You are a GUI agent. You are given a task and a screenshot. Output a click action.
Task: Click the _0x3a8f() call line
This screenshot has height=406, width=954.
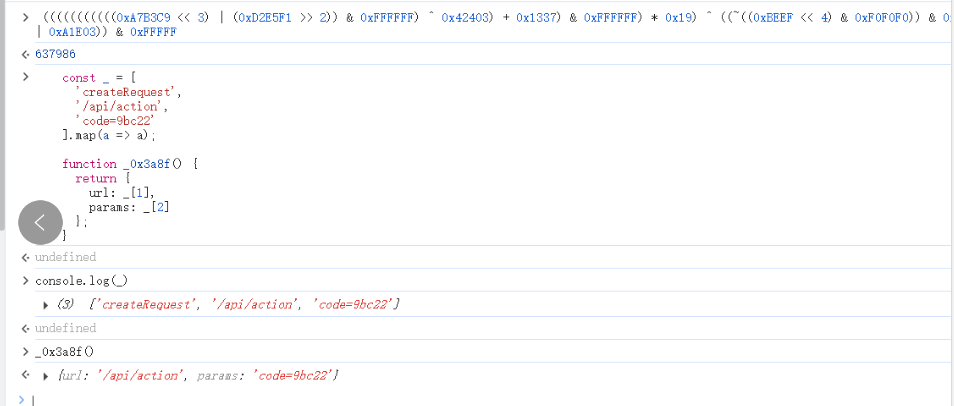tap(64, 351)
